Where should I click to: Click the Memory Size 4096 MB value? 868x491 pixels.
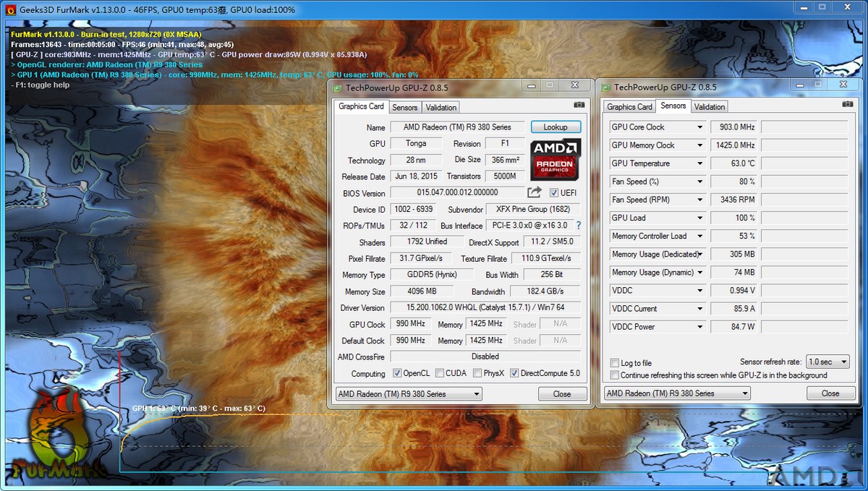click(421, 291)
